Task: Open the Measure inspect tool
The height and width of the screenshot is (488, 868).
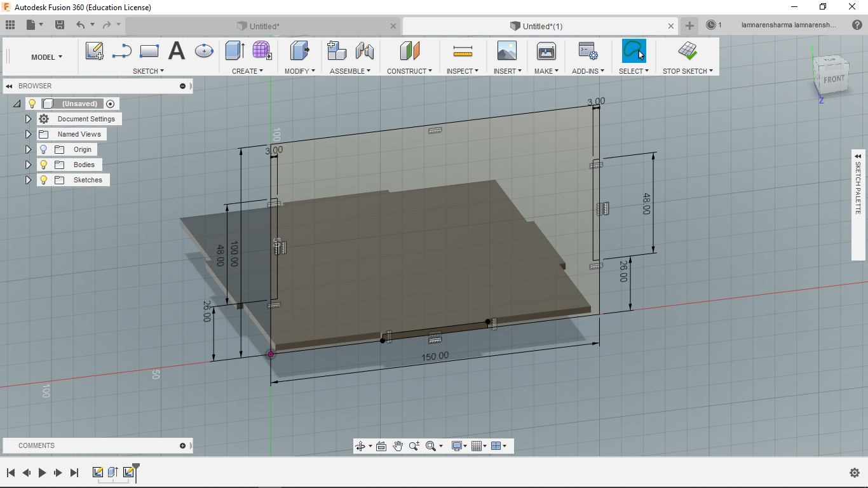Action: pyautogui.click(x=463, y=51)
